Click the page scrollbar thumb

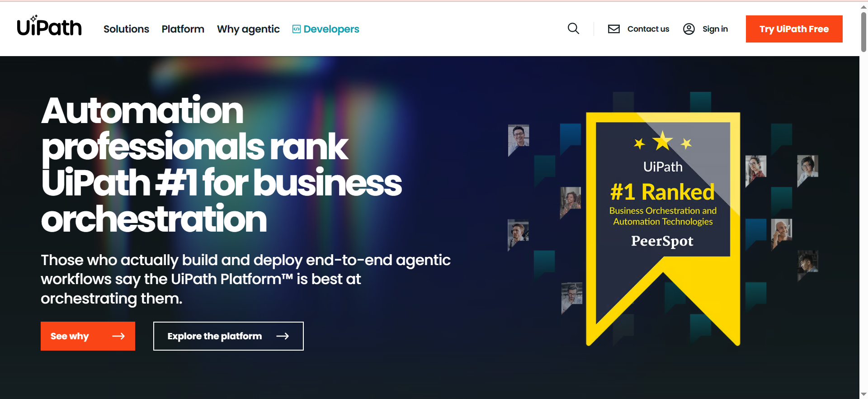[863, 32]
